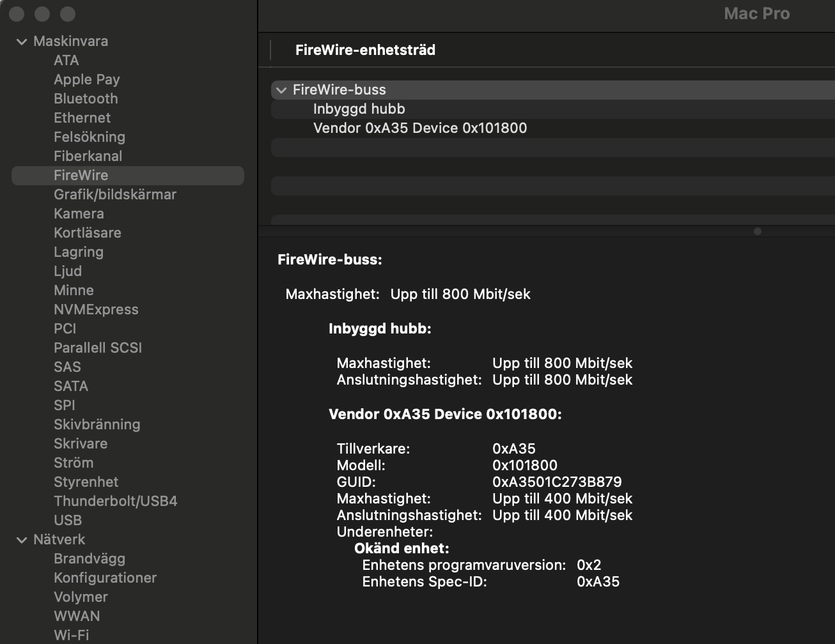835x644 pixels.
Task: Select Vendor 0xA35 Device 0x101800 tree row
Action: click(553, 128)
